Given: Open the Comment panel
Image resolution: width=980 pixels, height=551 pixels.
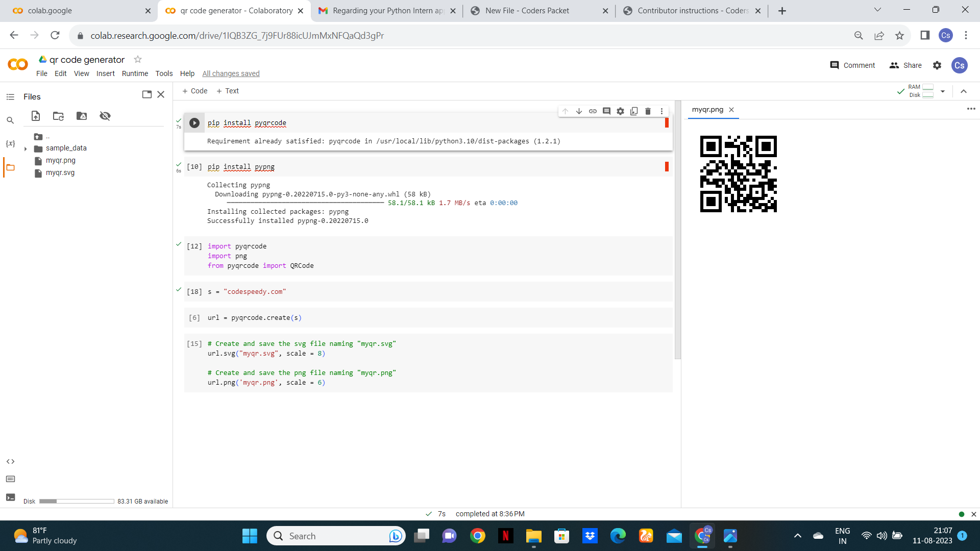Looking at the screenshot, I should click(x=852, y=65).
